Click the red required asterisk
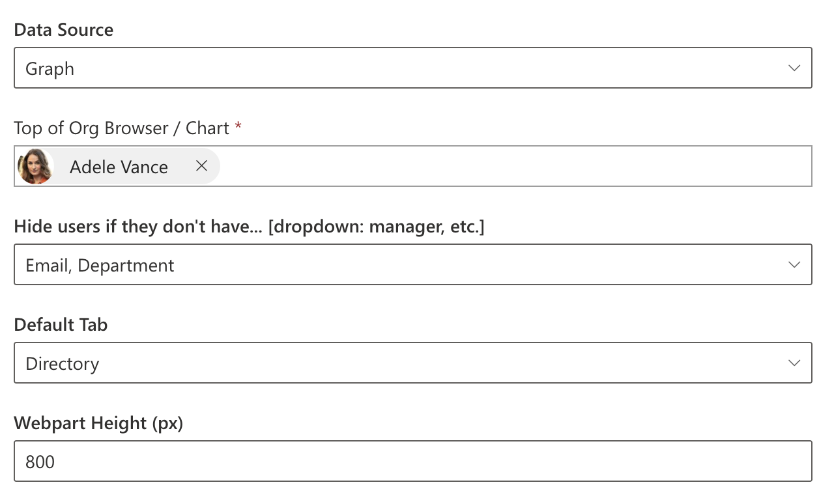834x504 pixels. tap(238, 126)
